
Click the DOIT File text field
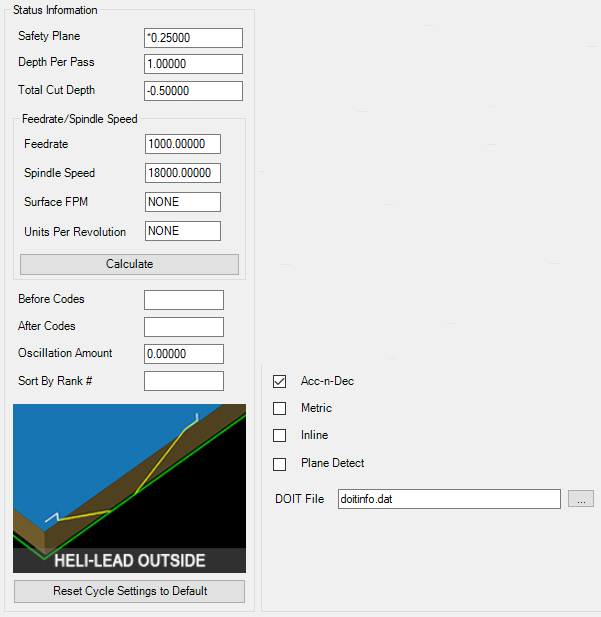tap(449, 499)
